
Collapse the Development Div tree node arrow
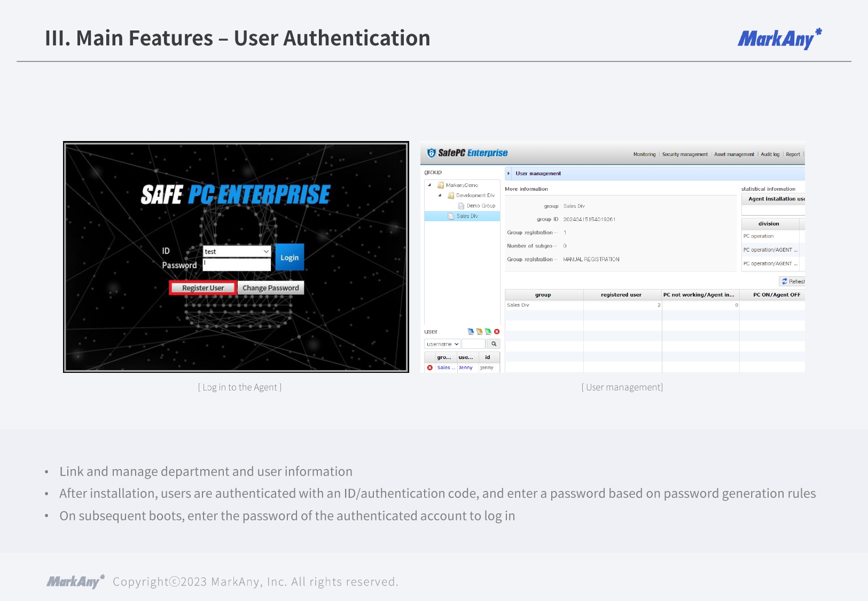(440, 196)
